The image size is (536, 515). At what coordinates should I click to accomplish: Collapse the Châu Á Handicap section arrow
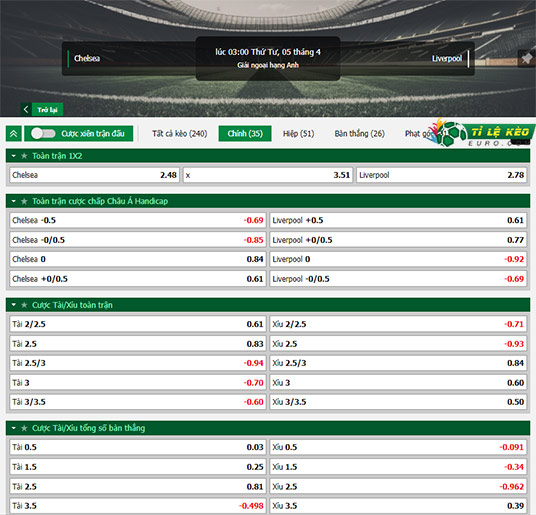click(x=14, y=201)
